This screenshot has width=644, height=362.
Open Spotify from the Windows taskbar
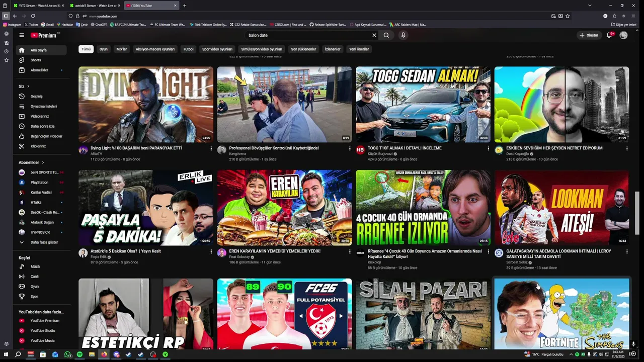79,354
